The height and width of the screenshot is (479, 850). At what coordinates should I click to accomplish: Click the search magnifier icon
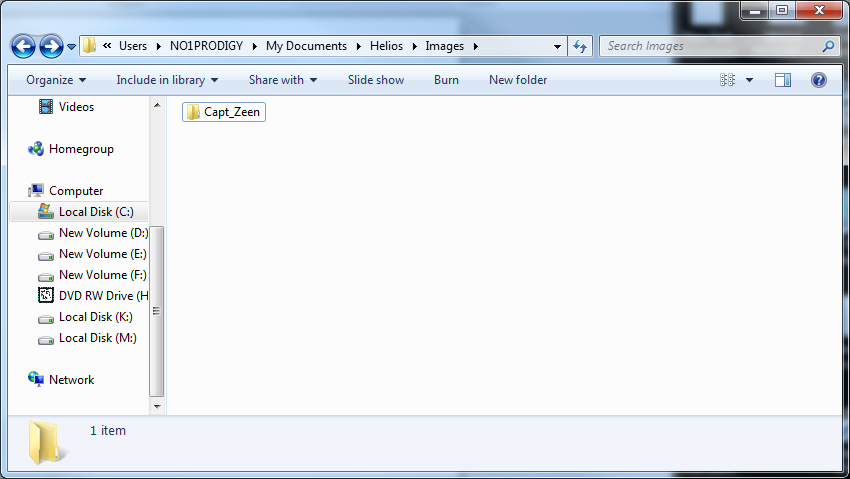828,46
